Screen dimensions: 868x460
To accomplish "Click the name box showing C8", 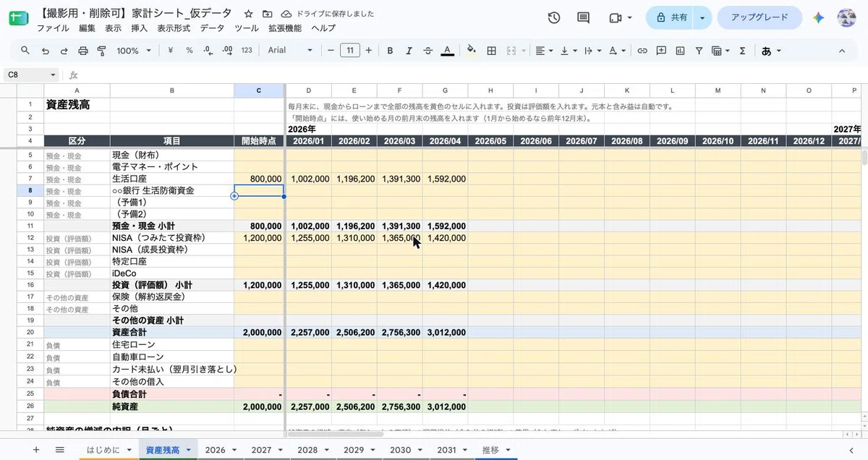I will (x=32, y=74).
